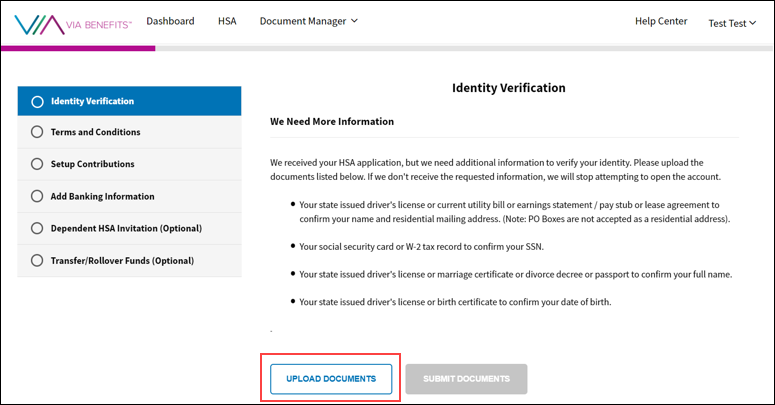Go to the HSA menu item
775x405 pixels.
pos(227,21)
